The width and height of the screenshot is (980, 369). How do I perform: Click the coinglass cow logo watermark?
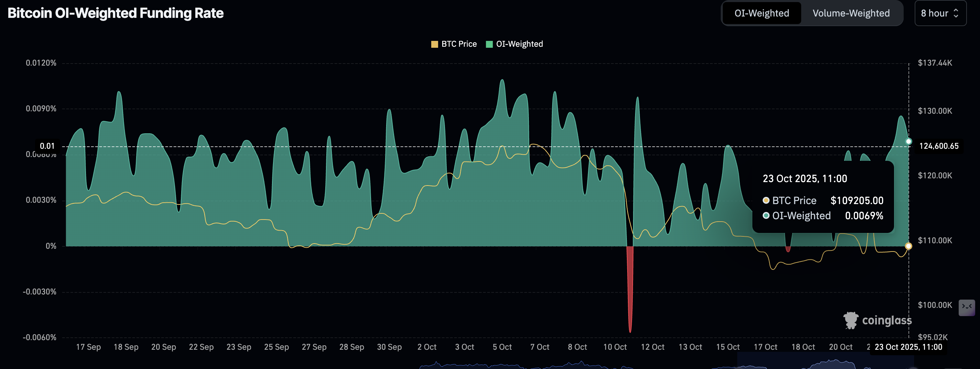pyautogui.click(x=851, y=320)
